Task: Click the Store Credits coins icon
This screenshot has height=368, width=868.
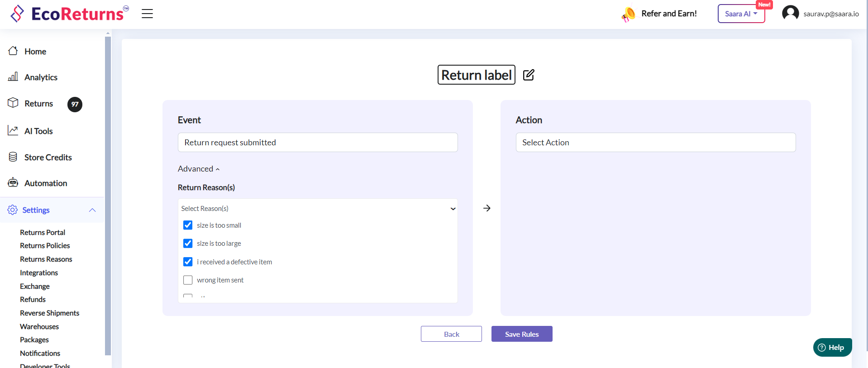Action: click(13, 157)
